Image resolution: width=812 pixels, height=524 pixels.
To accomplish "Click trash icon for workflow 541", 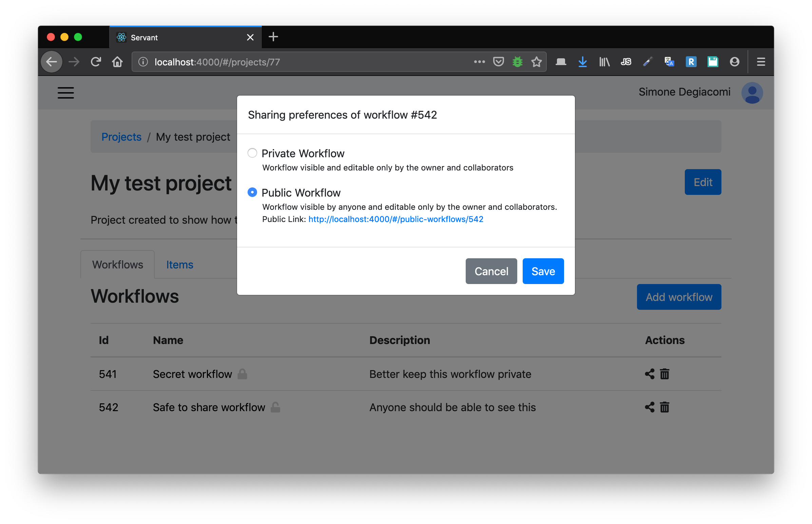I will click(664, 374).
